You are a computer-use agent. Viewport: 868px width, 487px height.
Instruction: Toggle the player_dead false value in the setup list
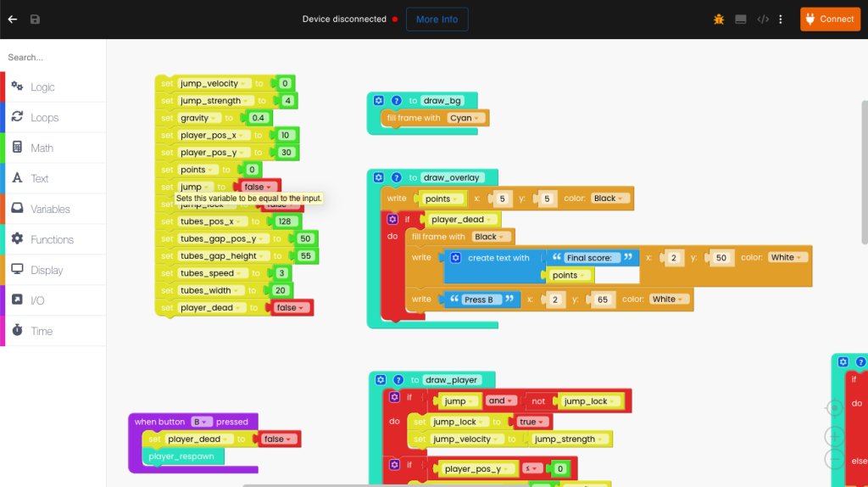[292, 308]
